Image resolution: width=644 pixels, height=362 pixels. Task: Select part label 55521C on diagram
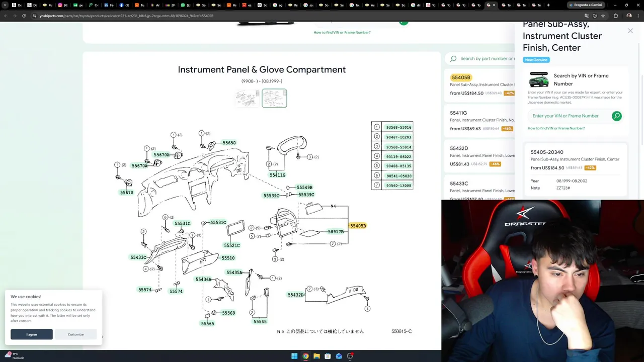tap(232, 245)
